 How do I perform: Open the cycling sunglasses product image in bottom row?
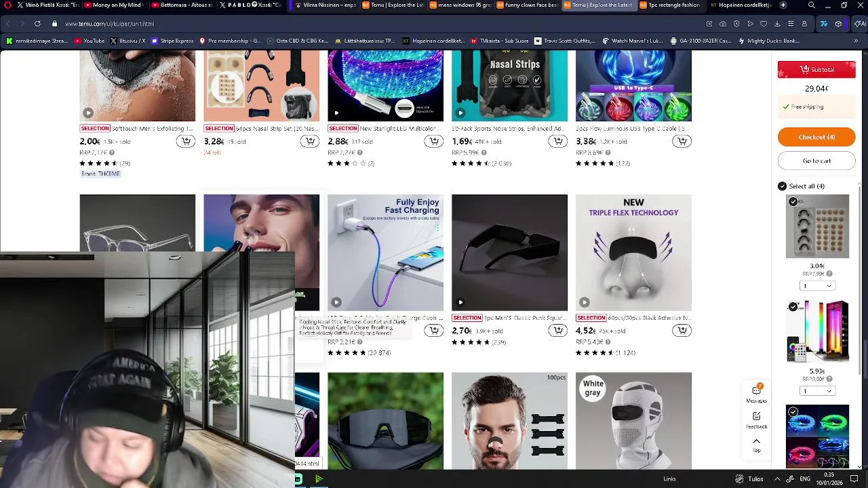[385, 421]
